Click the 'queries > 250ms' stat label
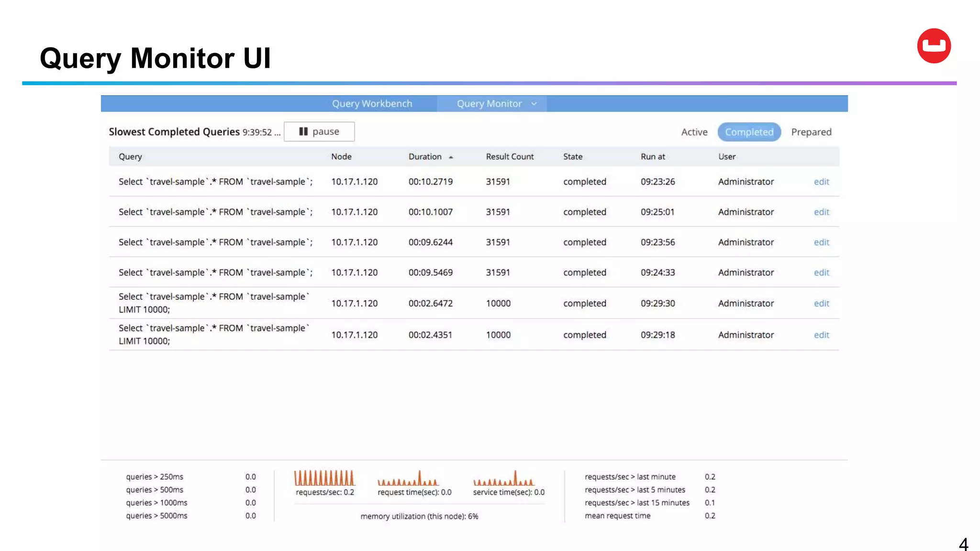Image resolution: width=980 pixels, height=551 pixels. click(155, 477)
